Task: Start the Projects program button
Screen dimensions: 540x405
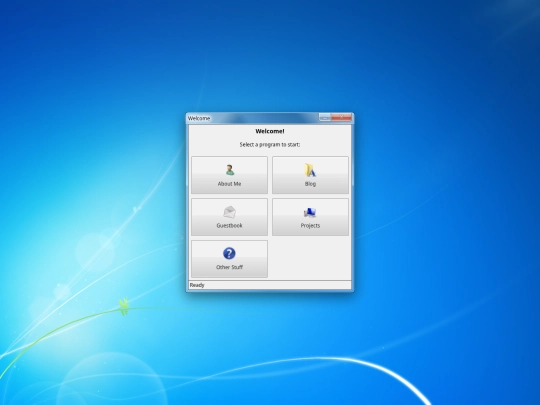Action: 310,217
